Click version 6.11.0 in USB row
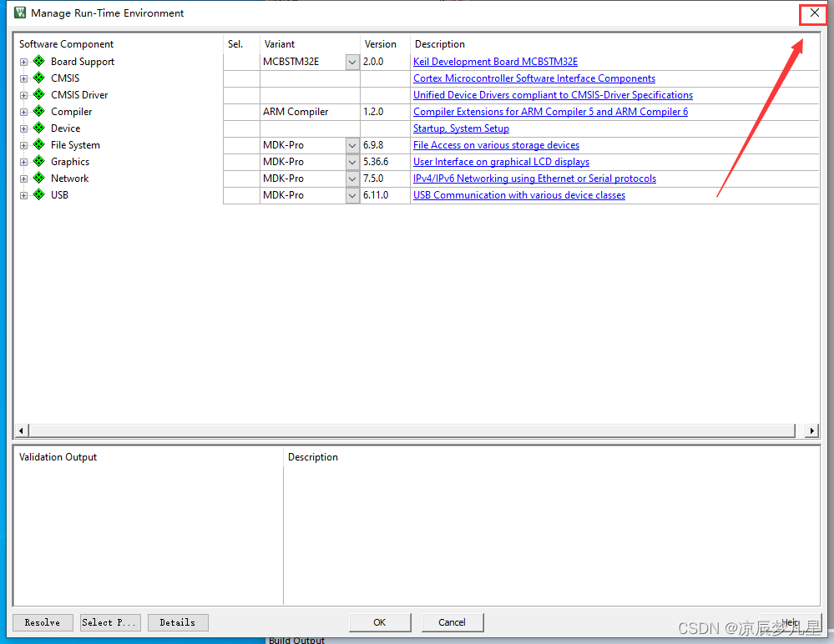The image size is (834, 644). point(376,195)
